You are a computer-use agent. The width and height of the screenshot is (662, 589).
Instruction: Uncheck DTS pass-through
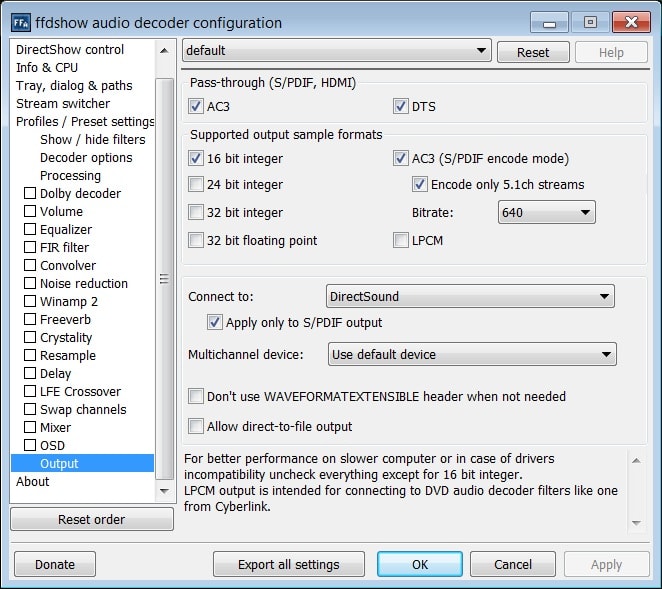[401, 107]
